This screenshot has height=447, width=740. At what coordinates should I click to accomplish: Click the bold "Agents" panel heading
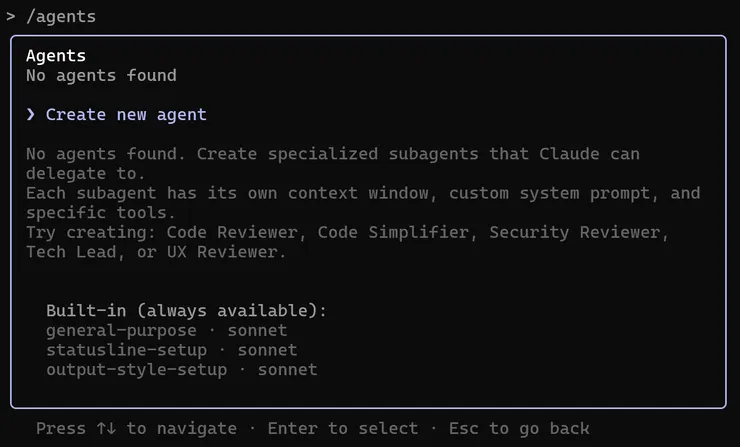tap(56, 56)
